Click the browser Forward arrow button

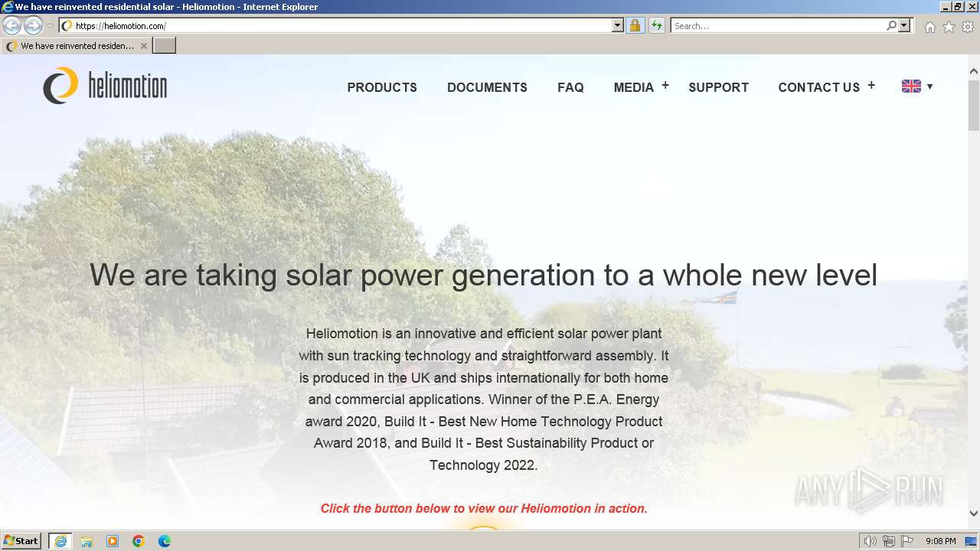(33, 25)
